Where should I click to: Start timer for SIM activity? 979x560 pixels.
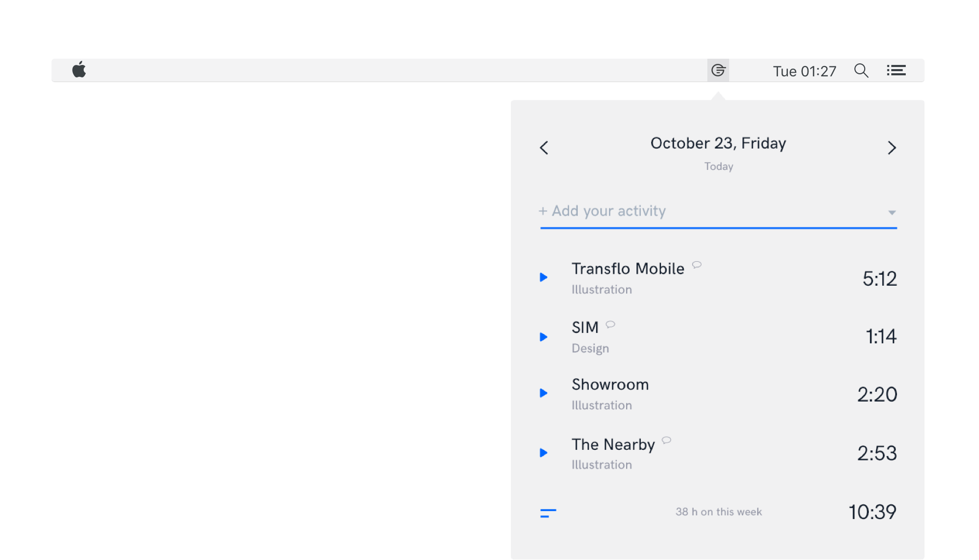[544, 337]
